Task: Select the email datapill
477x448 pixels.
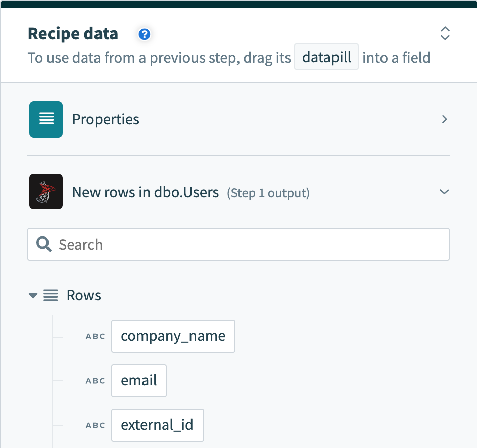Action: tap(138, 381)
